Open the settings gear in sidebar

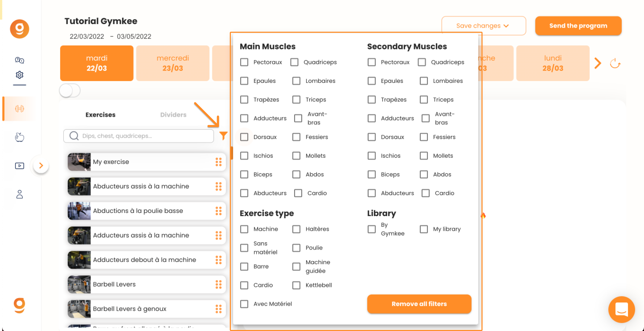[x=20, y=75]
